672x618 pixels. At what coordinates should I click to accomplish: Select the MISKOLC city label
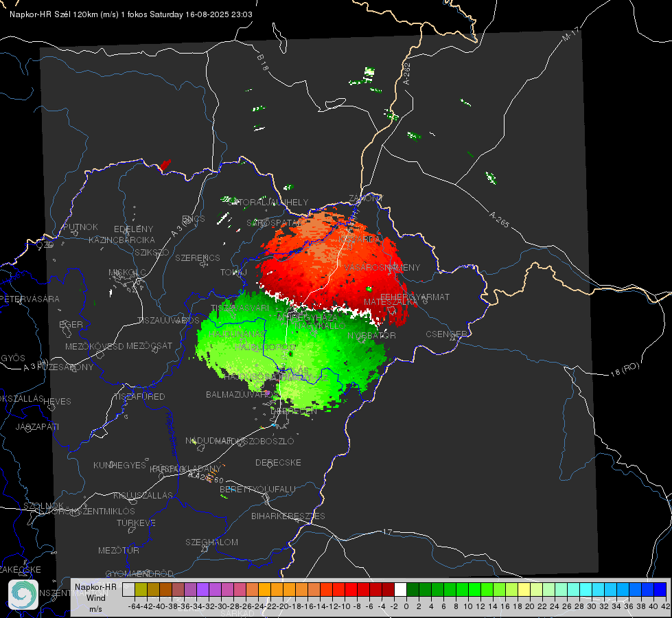pos(127,273)
